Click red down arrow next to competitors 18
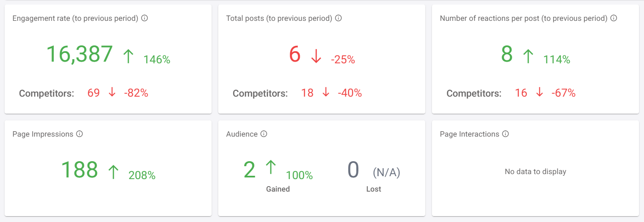The height and width of the screenshot is (222, 644). click(326, 92)
